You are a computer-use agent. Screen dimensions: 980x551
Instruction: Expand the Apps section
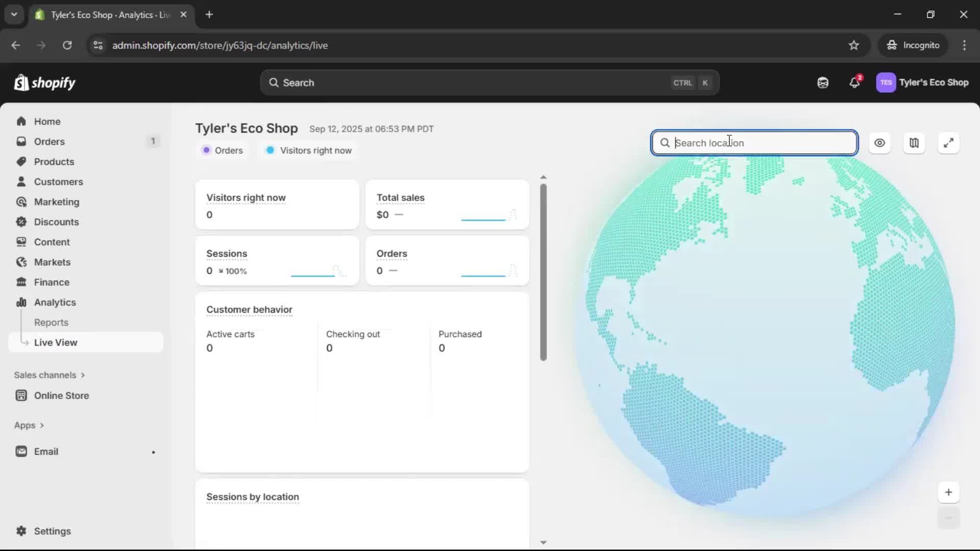pos(29,425)
